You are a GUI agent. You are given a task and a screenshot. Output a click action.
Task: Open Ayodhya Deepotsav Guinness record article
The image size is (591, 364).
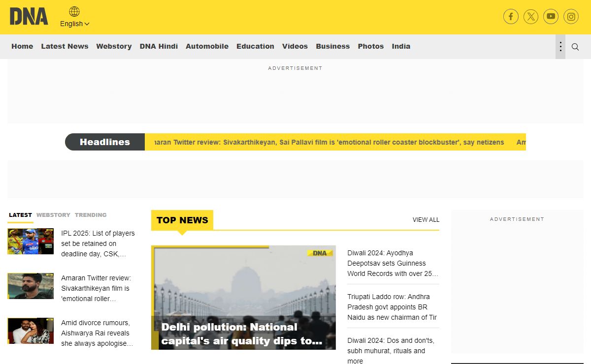point(393,263)
